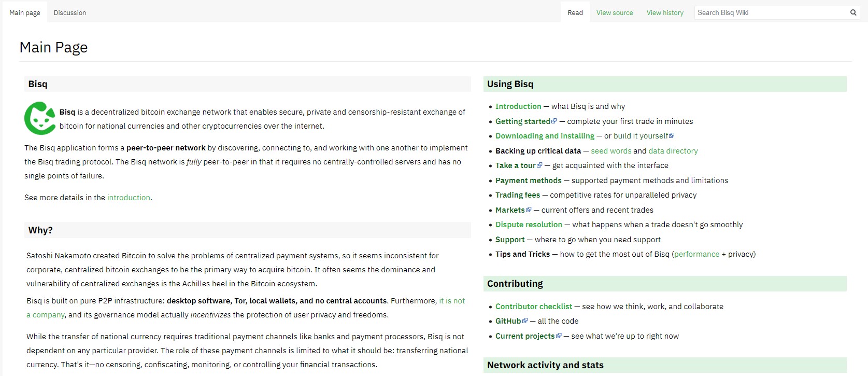
Task: Open the Current projects link
Action: (525, 336)
